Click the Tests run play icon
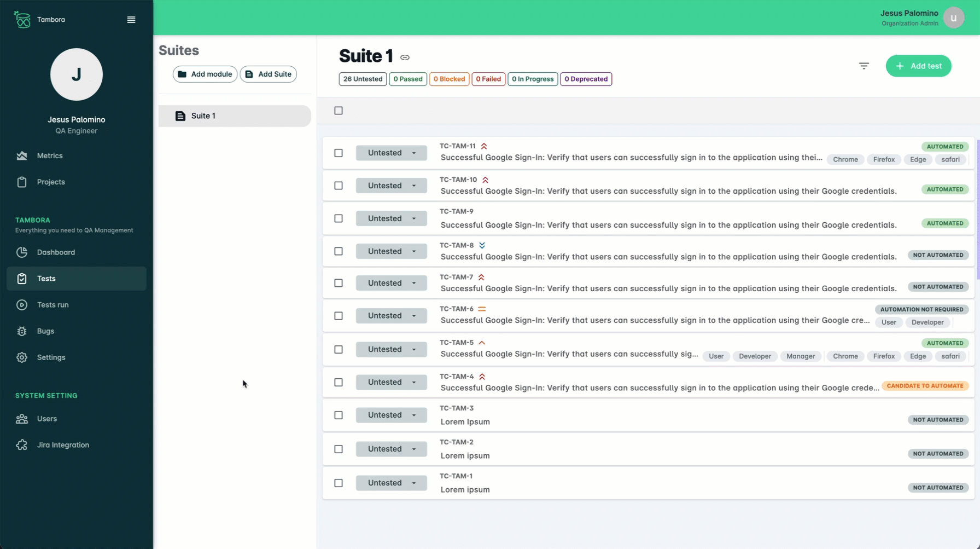 22,305
